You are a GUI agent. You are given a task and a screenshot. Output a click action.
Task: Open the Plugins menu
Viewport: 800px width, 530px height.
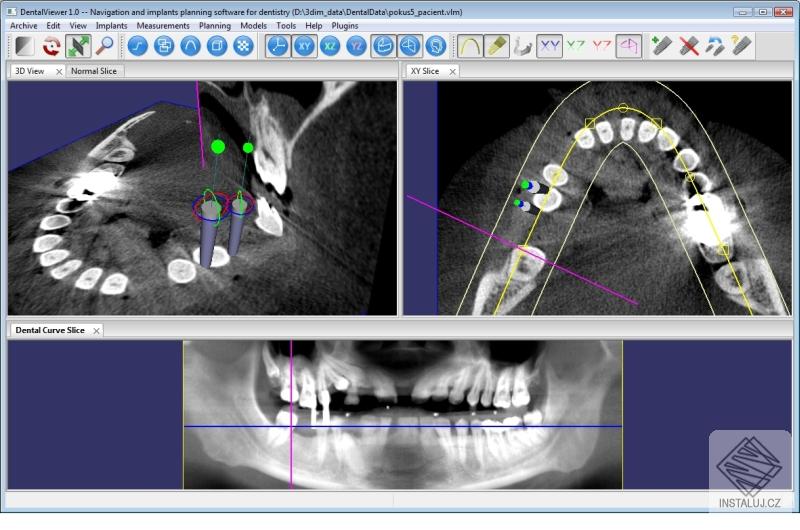[345, 26]
